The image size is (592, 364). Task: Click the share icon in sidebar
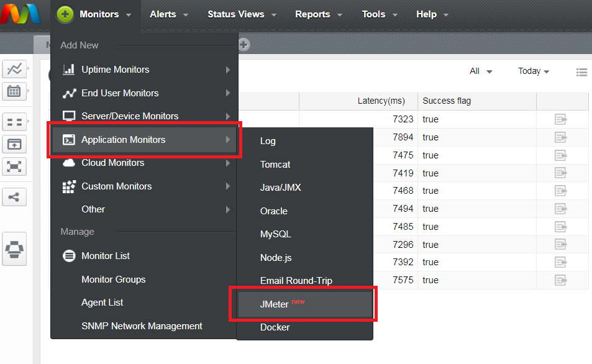tap(14, 198)
